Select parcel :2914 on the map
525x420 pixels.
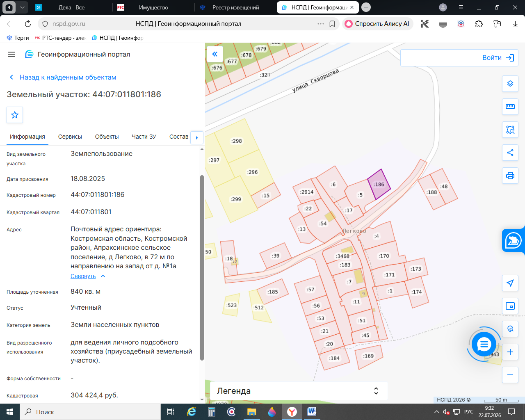(x=306, y=192)
